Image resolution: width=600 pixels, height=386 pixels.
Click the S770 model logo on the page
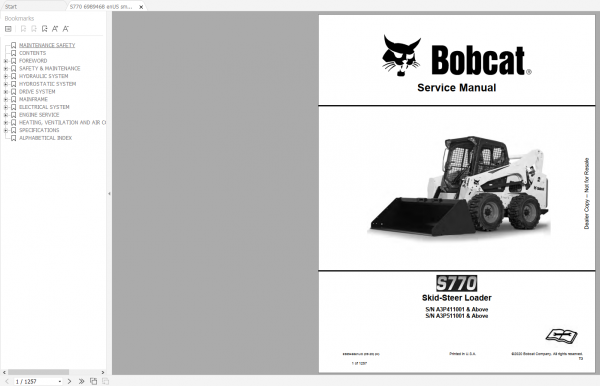click(x=457, y=283)
